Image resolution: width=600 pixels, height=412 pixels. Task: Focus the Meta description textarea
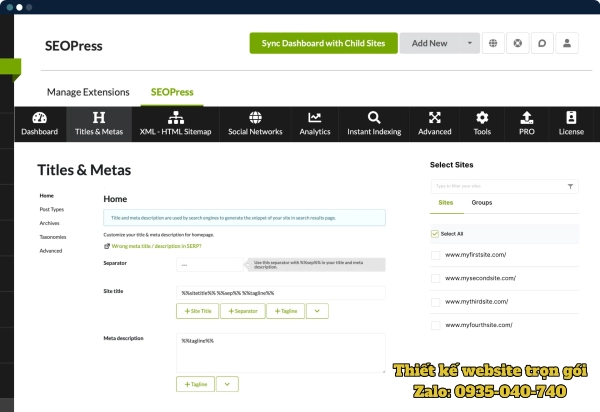point(280,353)
